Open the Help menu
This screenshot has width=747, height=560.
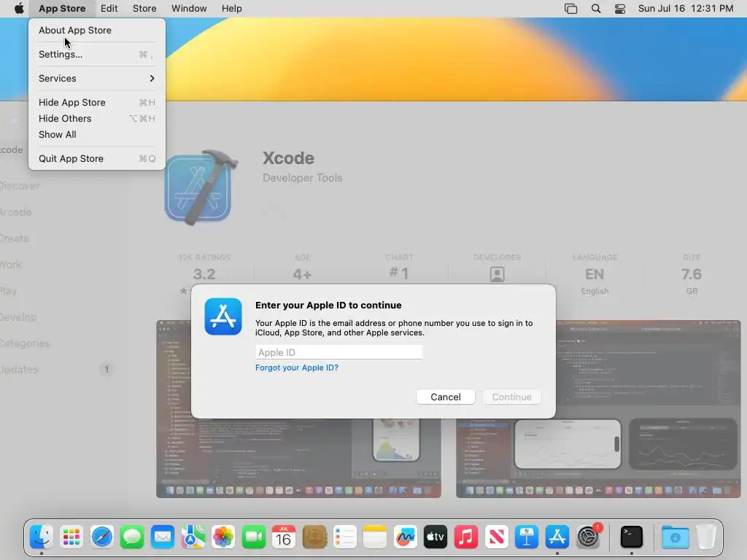tap(231, 8)
